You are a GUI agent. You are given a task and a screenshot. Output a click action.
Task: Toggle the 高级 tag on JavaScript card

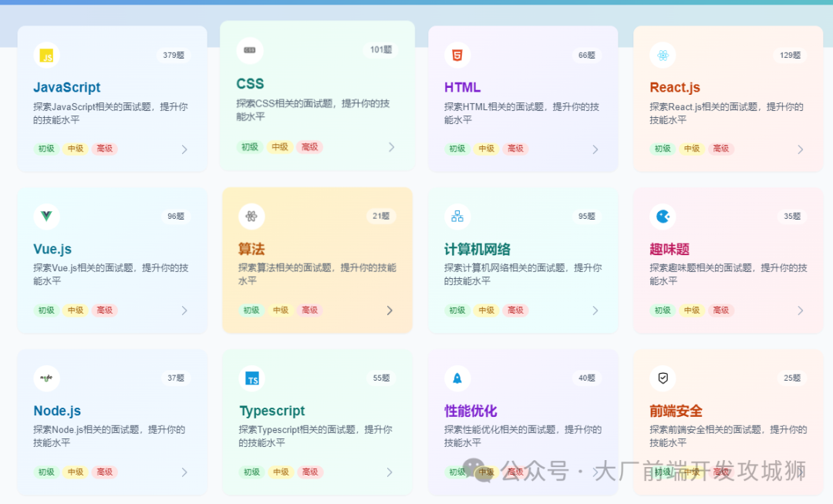(104, 149)
